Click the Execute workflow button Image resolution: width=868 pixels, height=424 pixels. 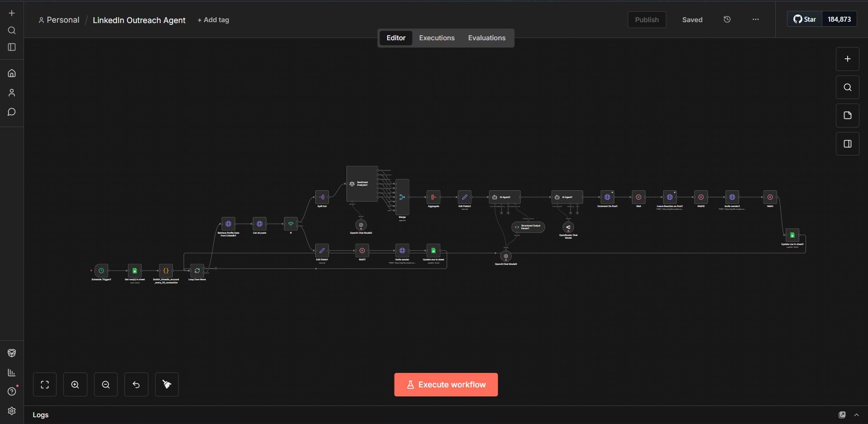(446, 385)
